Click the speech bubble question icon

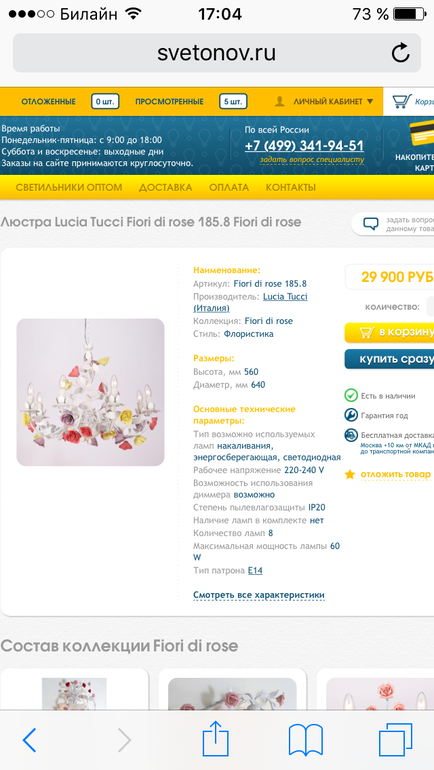click(x=371, y=224)
